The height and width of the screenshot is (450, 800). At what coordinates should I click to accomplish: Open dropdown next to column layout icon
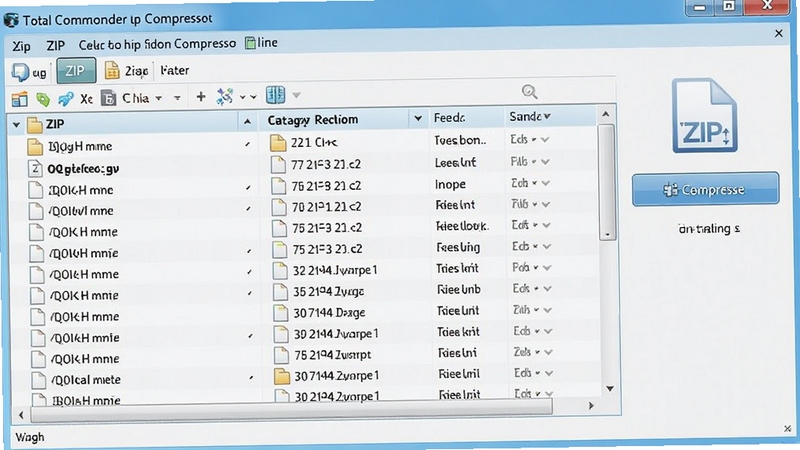click(x=296, y=95)
